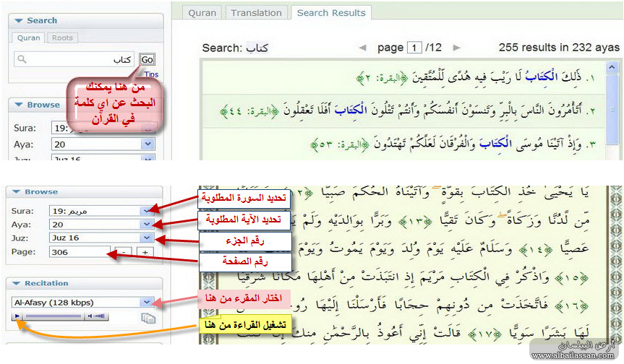
Task: Open search result 1 from البقرة ٢
Action: pos(404,77)
